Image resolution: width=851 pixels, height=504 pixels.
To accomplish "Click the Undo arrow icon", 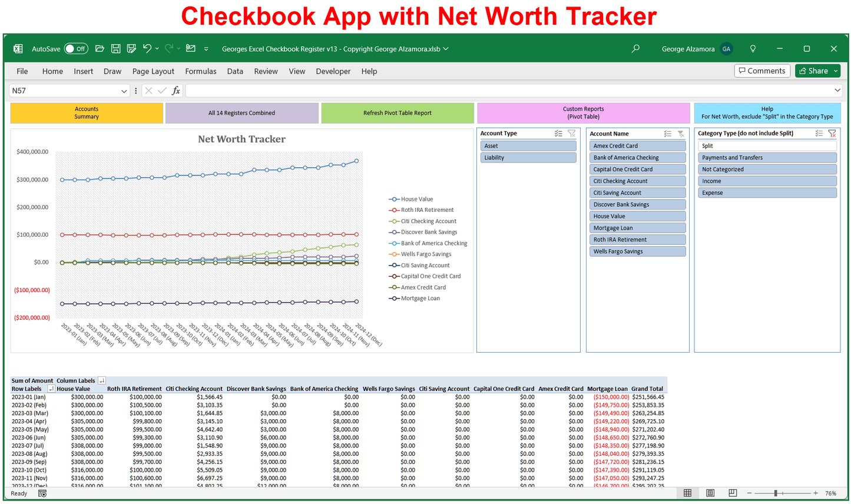I will (x=147, y=49).
